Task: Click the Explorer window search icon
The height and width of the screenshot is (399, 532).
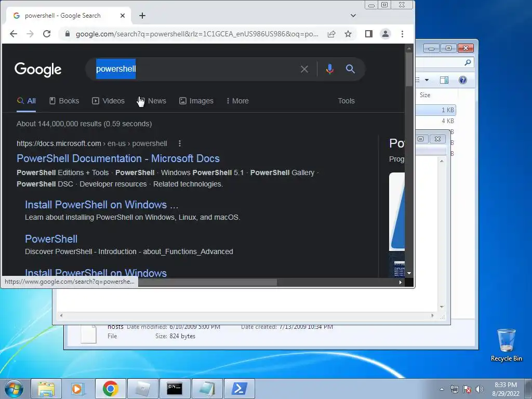Action: [468, 62]
